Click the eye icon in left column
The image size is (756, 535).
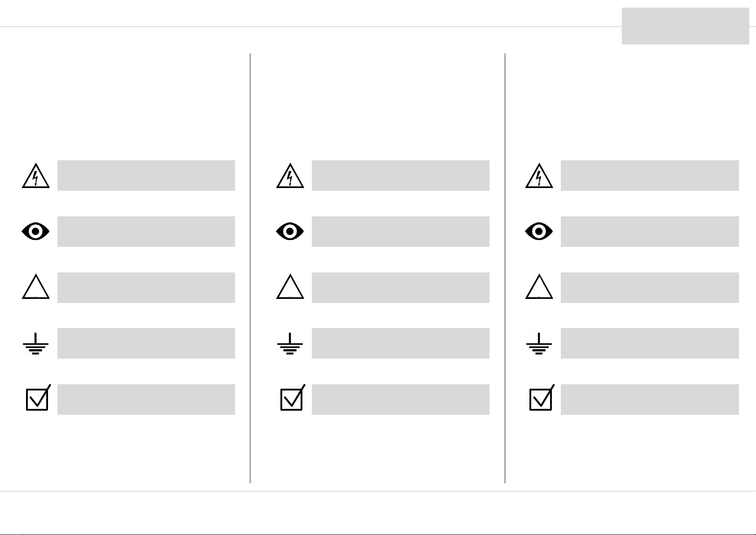[36, 231]
